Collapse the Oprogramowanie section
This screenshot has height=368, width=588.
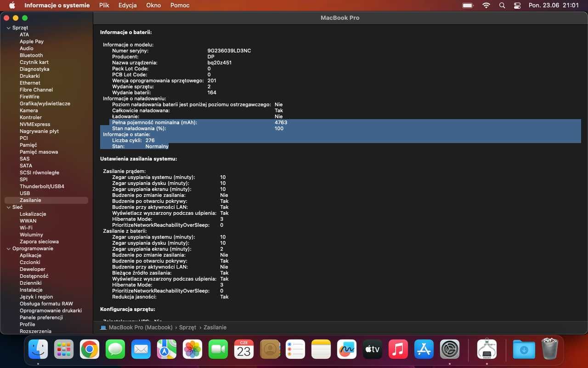8,248
